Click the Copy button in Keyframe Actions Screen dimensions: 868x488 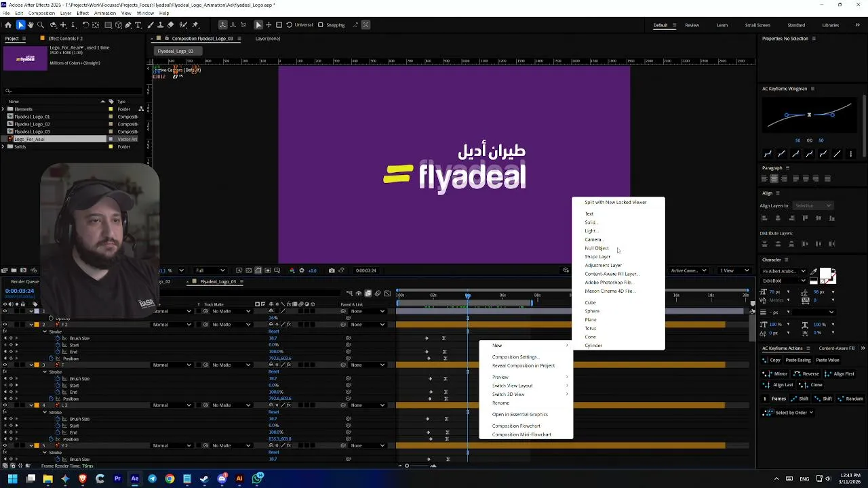click(x=771, y=360)
